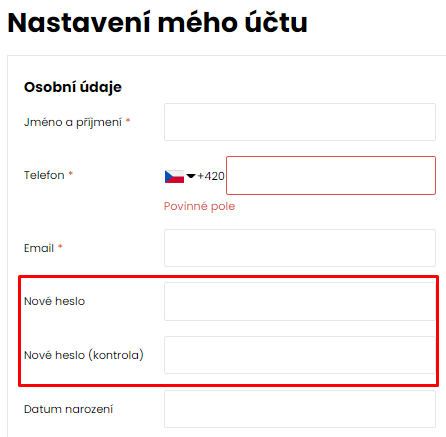The height and width of the screenshot is (437, 446).
Task: Click into the Nové heslo field
Action: click(x=300, y=302)
